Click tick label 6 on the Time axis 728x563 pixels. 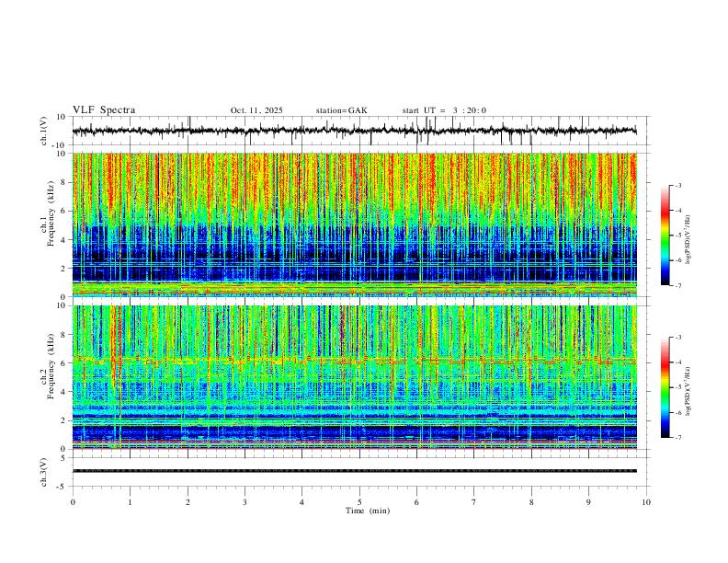[416, 502]
